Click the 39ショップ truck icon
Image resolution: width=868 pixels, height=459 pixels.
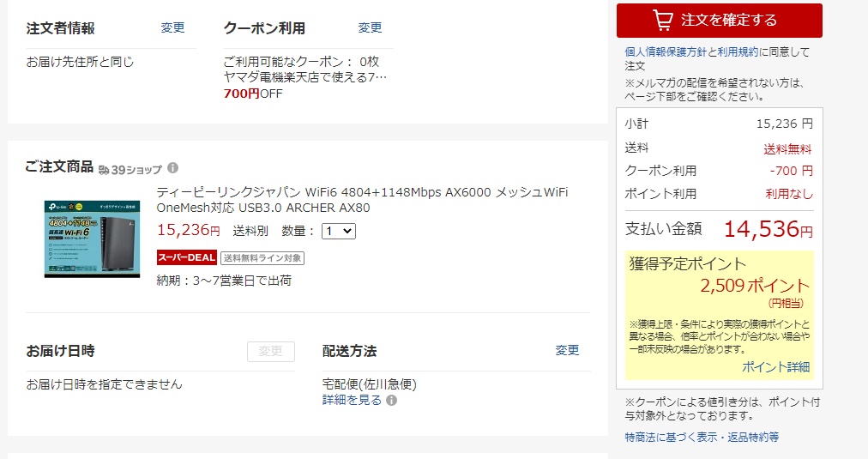[104, 170]
